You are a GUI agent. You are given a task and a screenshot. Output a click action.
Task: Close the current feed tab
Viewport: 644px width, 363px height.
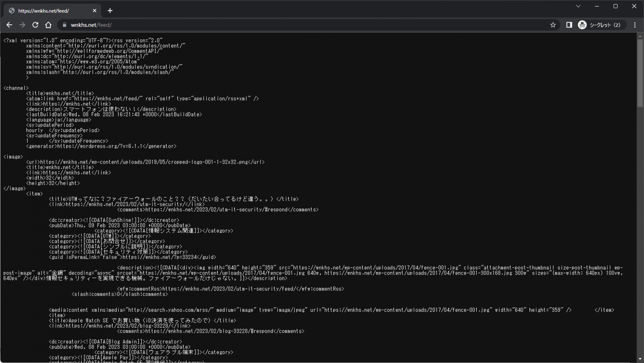(94, 10)
